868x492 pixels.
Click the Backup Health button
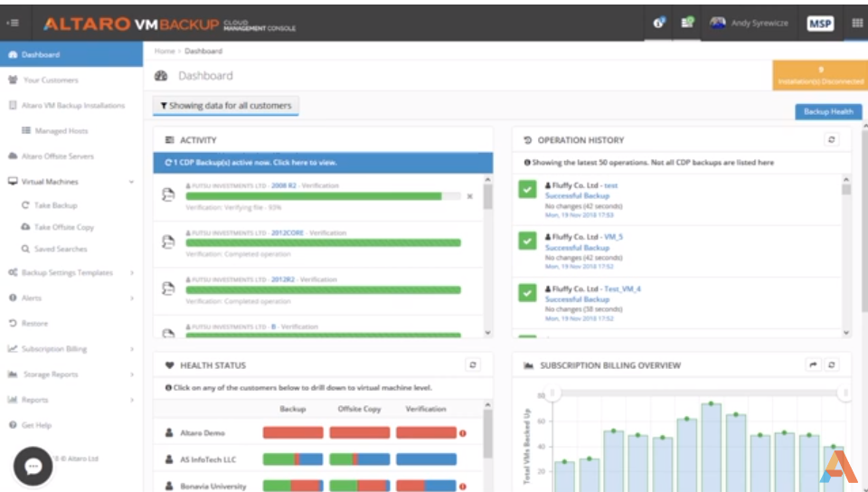click(x=827, y=112)
